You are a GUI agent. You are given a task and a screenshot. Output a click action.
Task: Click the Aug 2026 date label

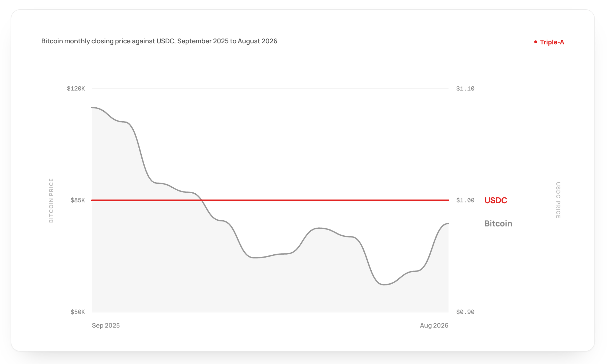pos(434,325)
